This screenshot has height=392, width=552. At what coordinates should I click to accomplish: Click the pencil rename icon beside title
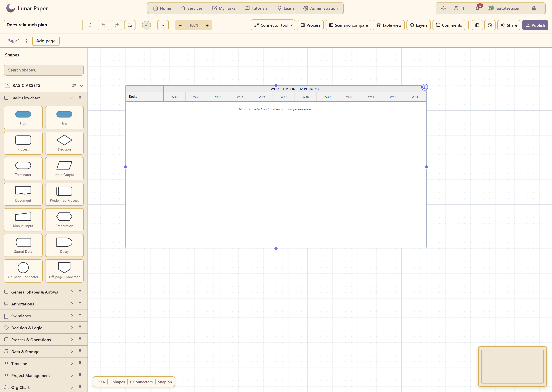89,25
